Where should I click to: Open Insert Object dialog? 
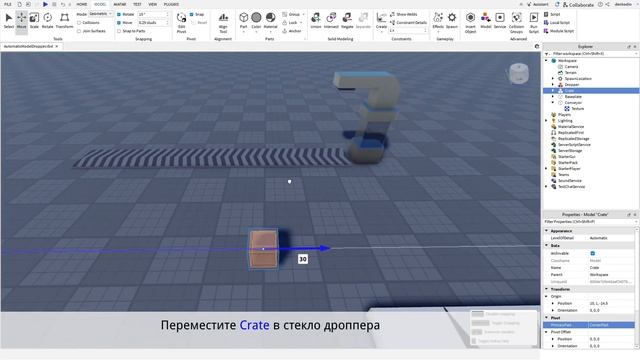pos(470,23)
